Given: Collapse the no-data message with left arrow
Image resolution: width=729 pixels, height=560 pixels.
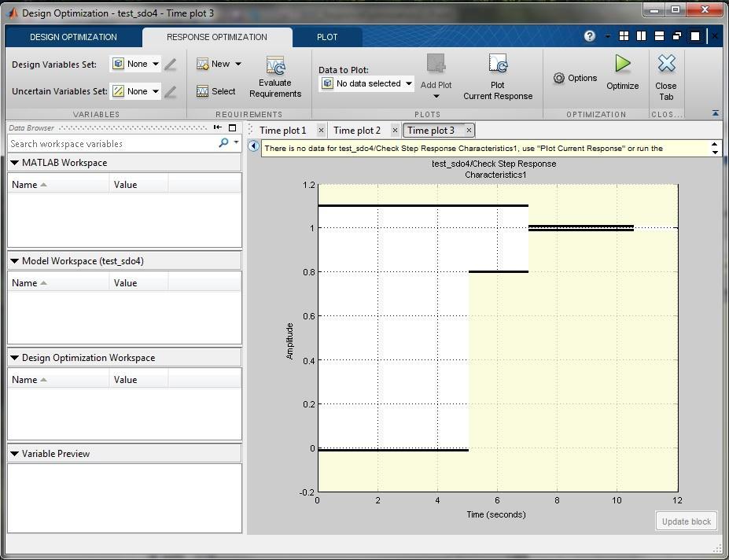Looking at the screenshot, I should click(253, 146).
